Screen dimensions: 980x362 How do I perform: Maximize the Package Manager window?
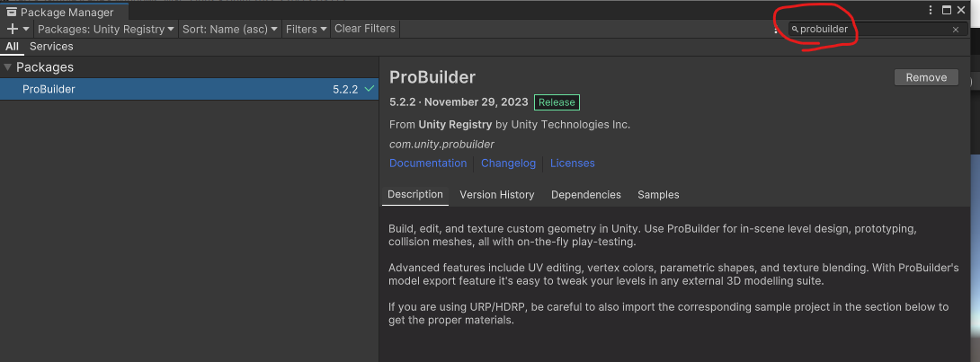[x=947, y=10]
